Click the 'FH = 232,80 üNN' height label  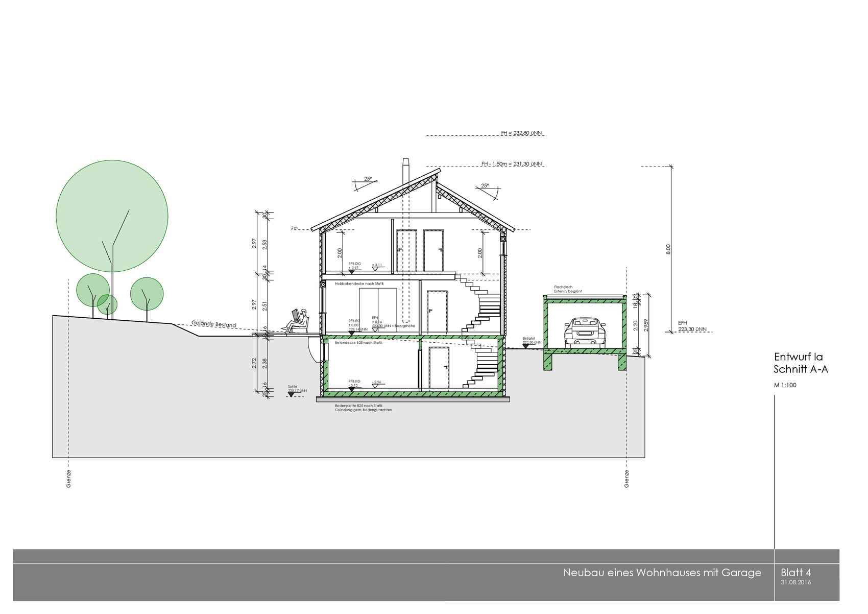520,133
